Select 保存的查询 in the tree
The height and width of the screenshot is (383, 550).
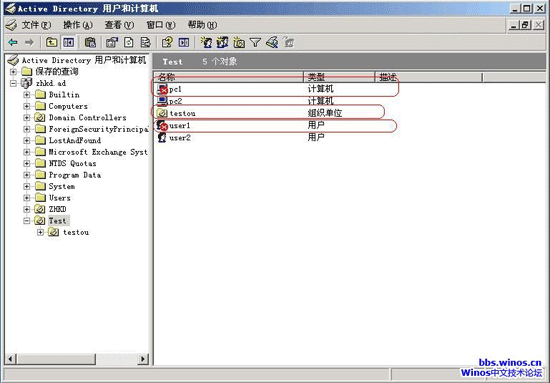tap(56, 72)
